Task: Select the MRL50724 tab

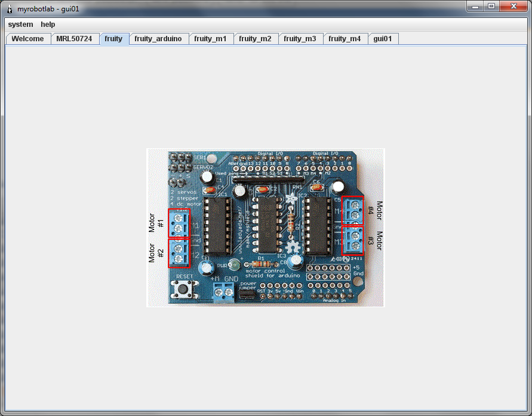Action: 74,39
